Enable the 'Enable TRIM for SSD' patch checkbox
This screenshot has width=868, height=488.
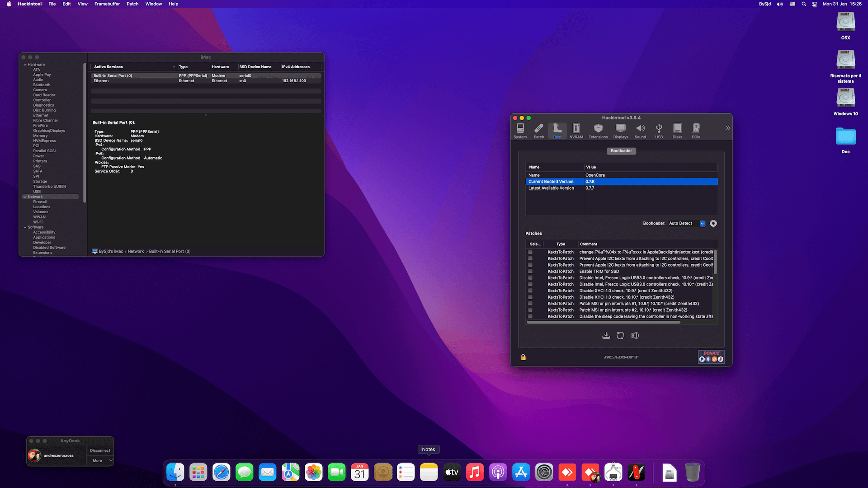click(530, 272)
